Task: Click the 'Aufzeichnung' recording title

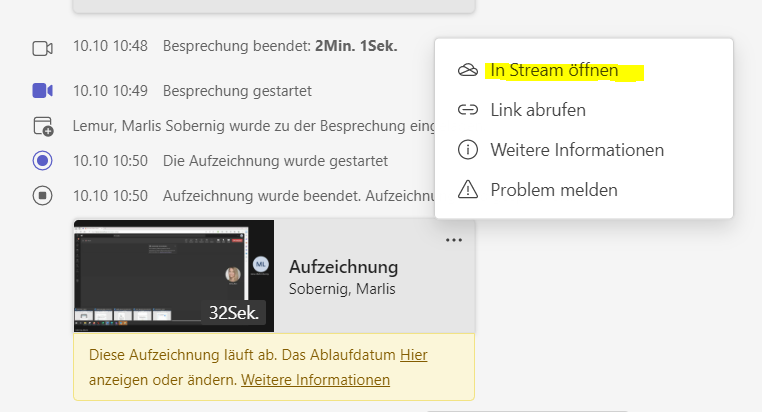Action: pos(344,267)
